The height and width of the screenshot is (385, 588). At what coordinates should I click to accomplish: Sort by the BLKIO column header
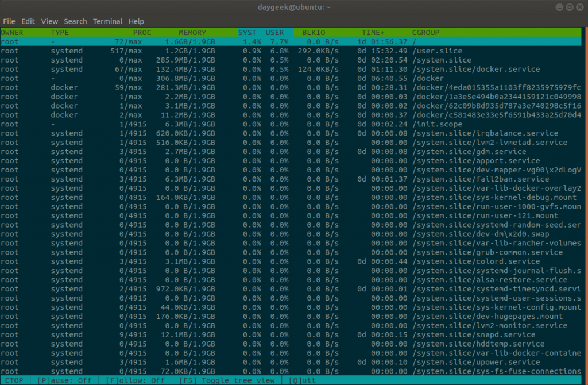(x=314, y=32)
